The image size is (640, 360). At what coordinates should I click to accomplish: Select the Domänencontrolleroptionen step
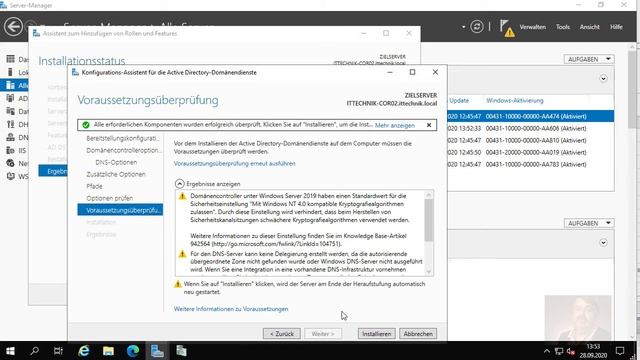point(124,150)
